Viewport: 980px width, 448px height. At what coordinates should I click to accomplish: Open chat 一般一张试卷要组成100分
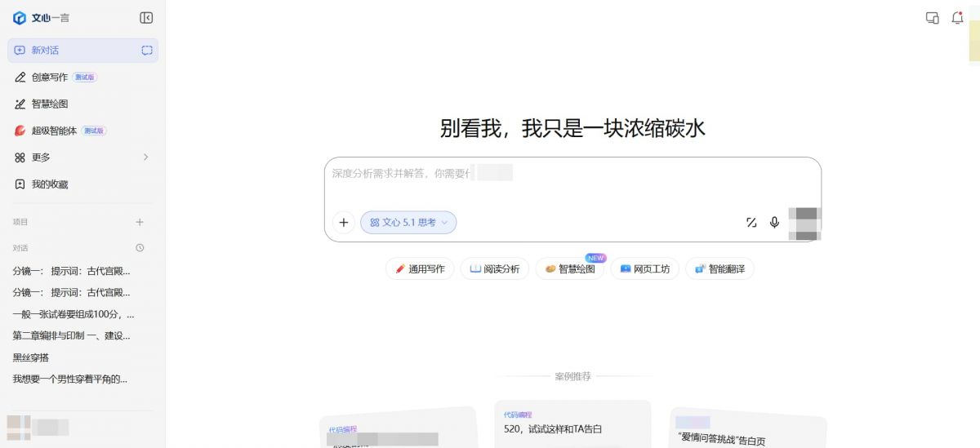click(x=73, y=314)
